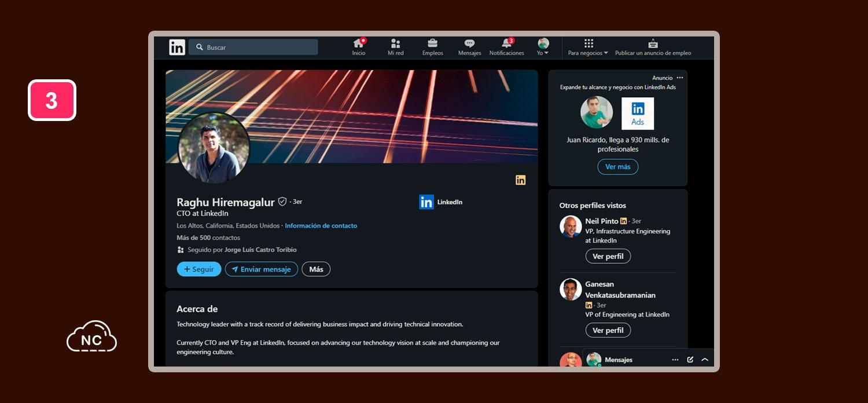Click Juan Ricardo's ad avatar
The image size is (868, 403).
point(597,112)
